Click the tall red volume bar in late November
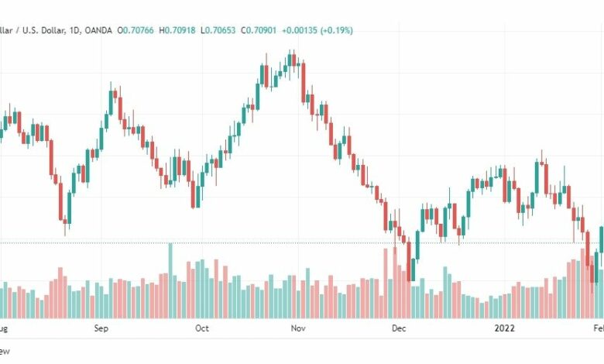Screen dimensions: 604x364 tap(386, 283)
